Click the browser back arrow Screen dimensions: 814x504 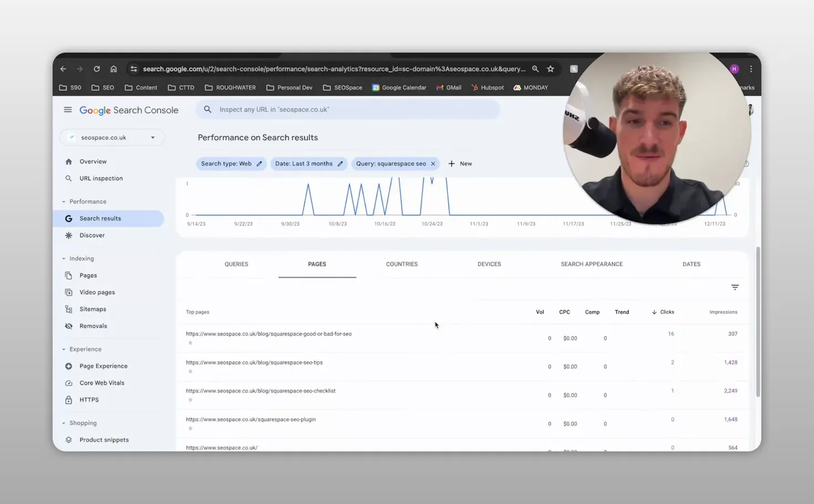[x=63, y=69]
